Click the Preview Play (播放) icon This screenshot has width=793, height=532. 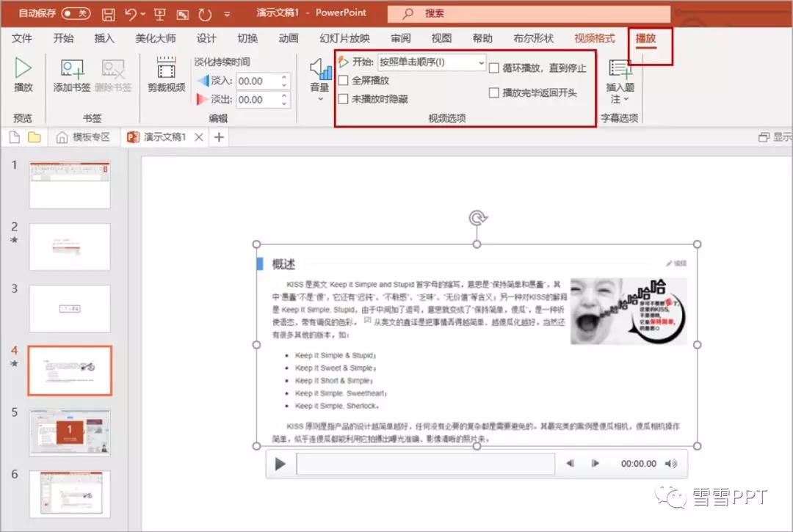pos(23,70)
